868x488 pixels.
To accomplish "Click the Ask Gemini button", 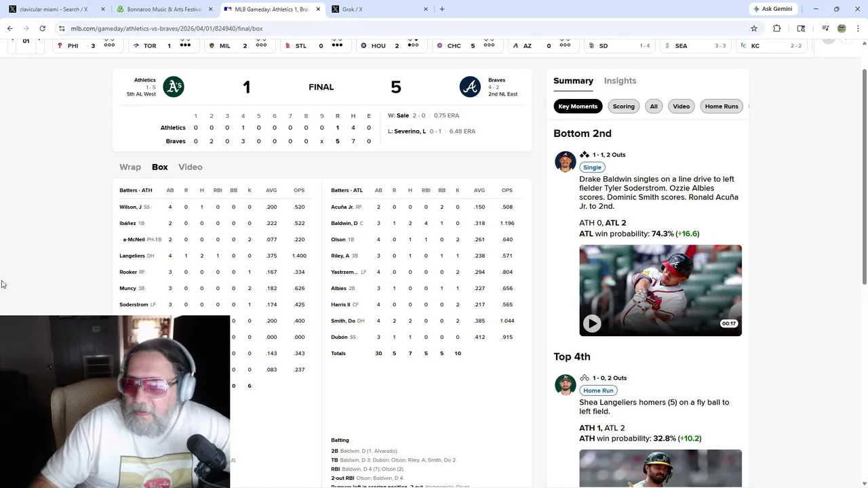I will pyautogui.click(x=772, y=9).
